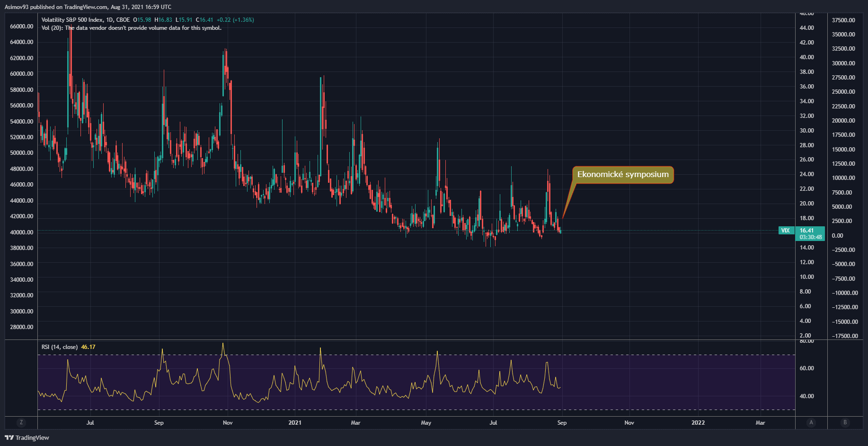
Task: Click the 44.00 label on VIX price scale
Action: click(807, 28)
